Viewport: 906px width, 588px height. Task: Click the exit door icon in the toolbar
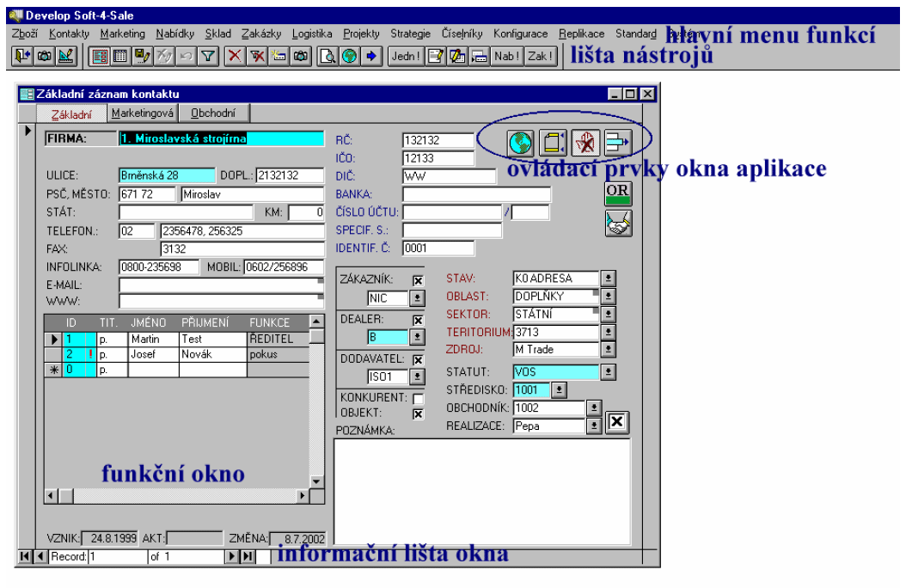[x=22, y=57]
